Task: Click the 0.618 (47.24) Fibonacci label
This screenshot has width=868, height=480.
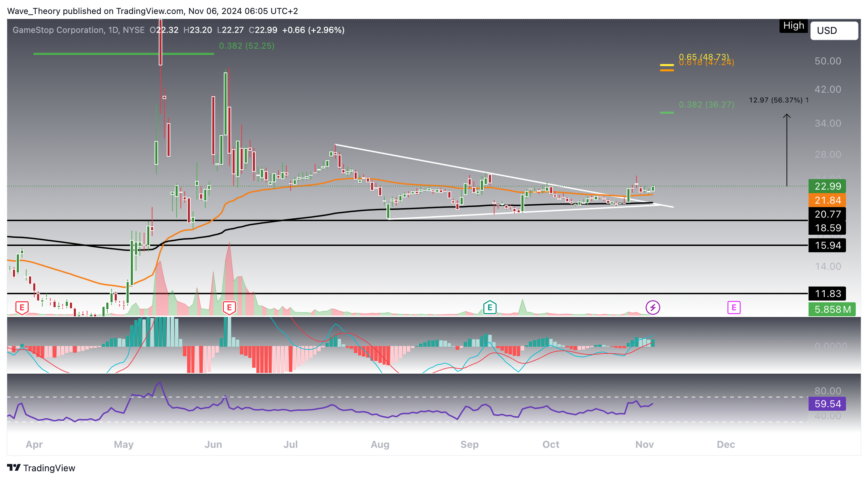Action: [x=706, y=63]
